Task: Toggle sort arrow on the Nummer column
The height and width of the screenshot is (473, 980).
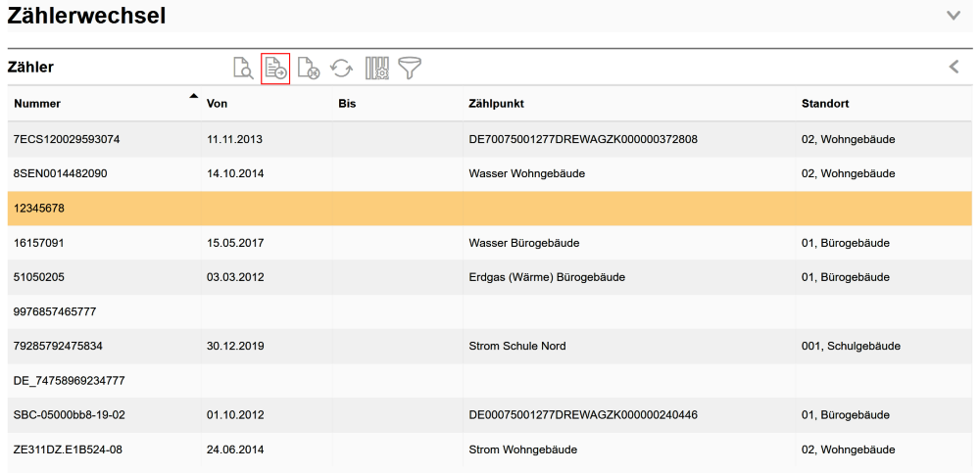Action: coord(194,97)
